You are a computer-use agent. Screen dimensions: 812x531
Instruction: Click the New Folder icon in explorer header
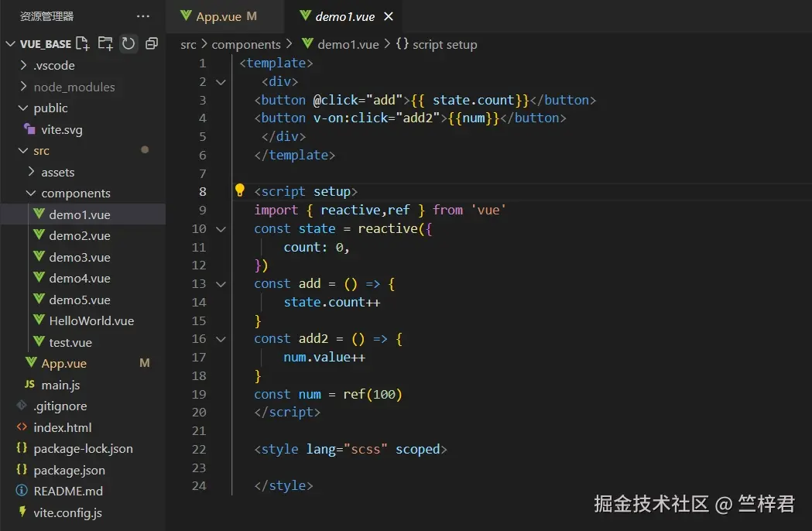[105, 43]
